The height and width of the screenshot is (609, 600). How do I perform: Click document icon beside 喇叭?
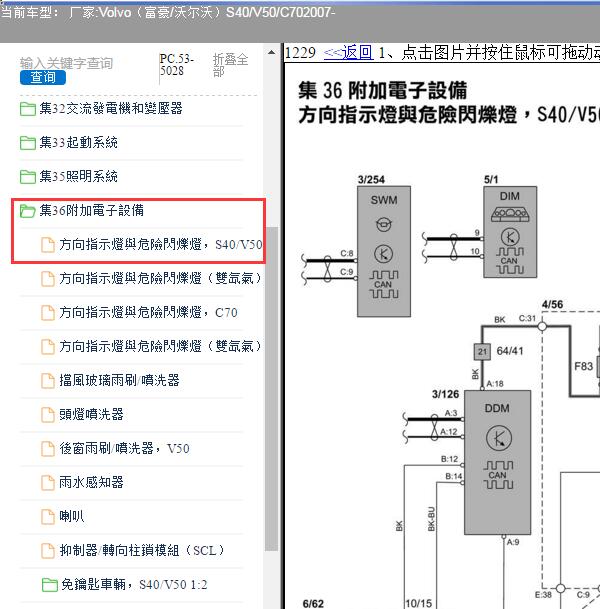[48, 517]
